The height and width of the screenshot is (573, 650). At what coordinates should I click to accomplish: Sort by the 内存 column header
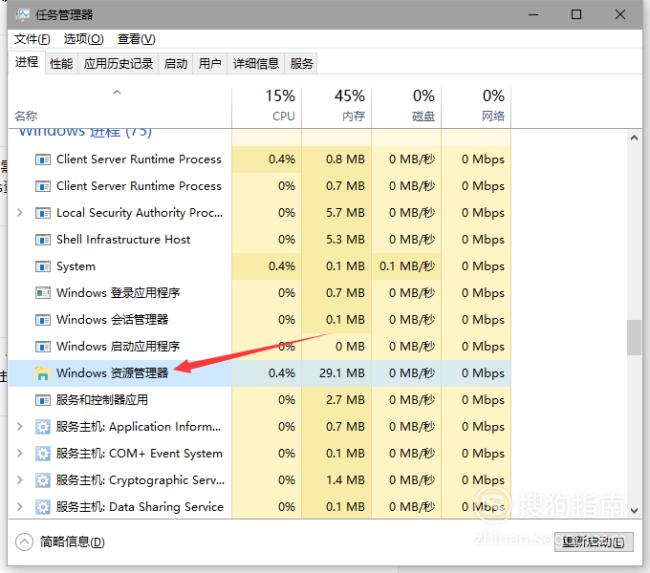point(337,106)
